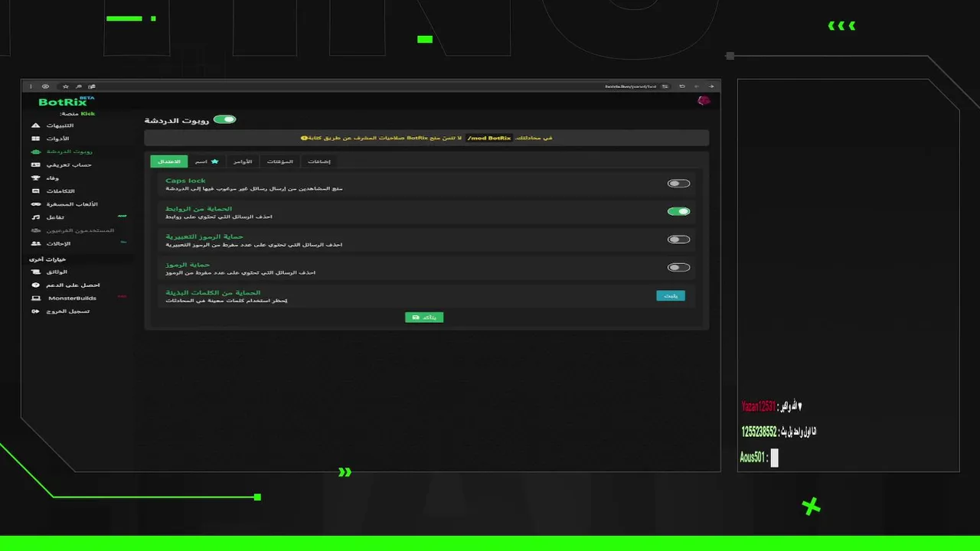Open the referrals people icon in sidebar
The image size is (980, 551).
point(35,243)
